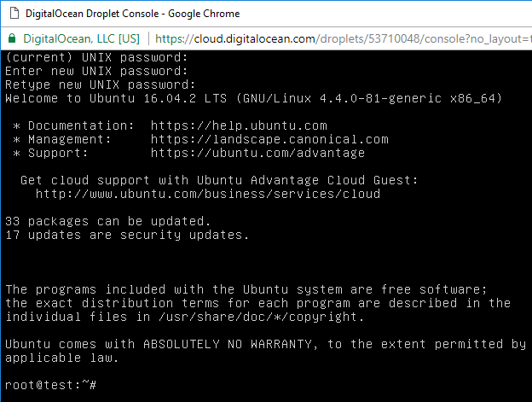Screen dimensions: 532x402
Task: Click the cloud.digitalocean.com address bar URL
Action: (x=343, y=38)
